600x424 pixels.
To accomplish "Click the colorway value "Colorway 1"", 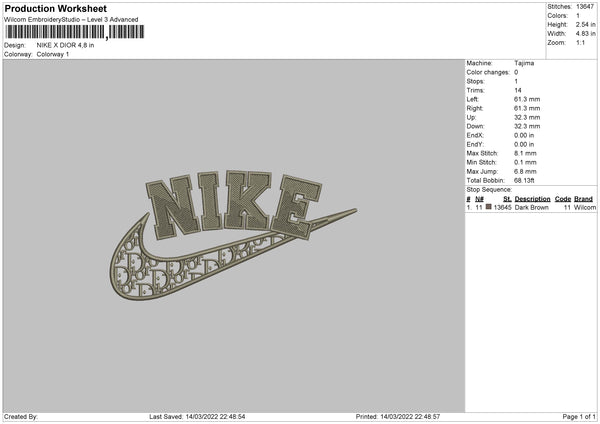I will 53,54.
